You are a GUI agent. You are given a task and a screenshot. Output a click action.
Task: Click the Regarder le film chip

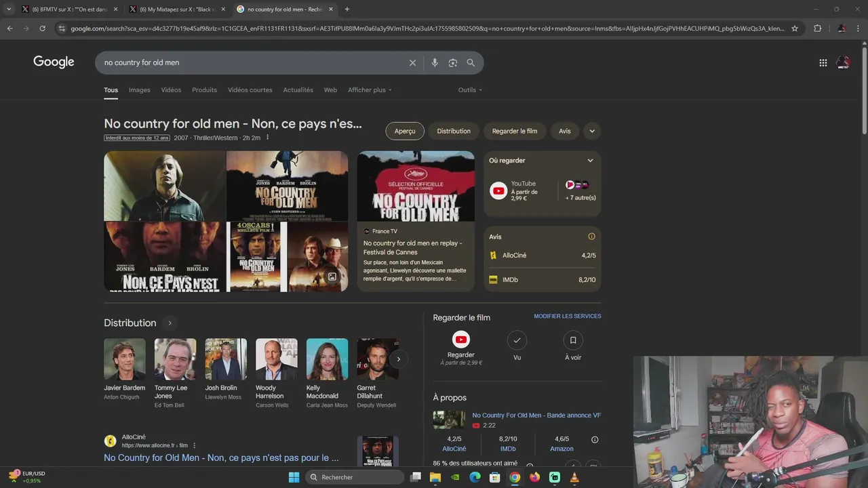[515, 131]
